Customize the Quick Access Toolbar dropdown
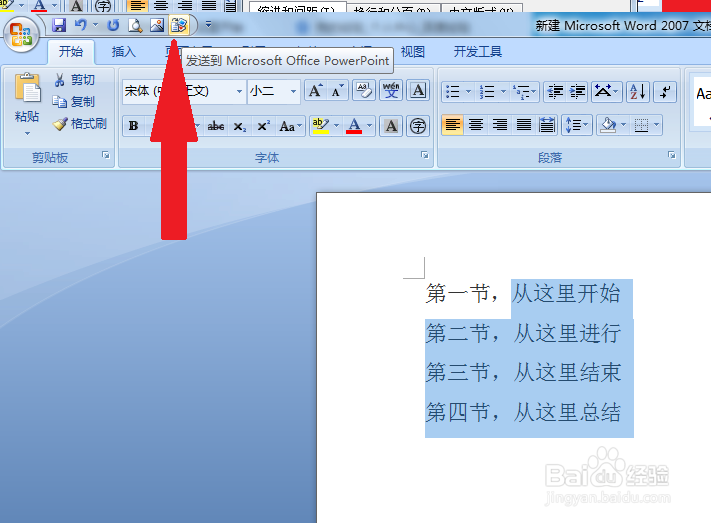The height and width of the screenshot is (523, 711). point(209,24)
